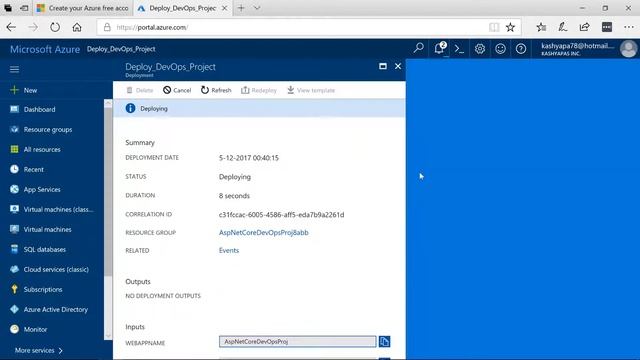Image resolution: width=640 pixels, height=360 pixels.
Task: Maximize the Deploy_DevOps_Project blade
Action: pyautogui.click(x=383, y=66)
